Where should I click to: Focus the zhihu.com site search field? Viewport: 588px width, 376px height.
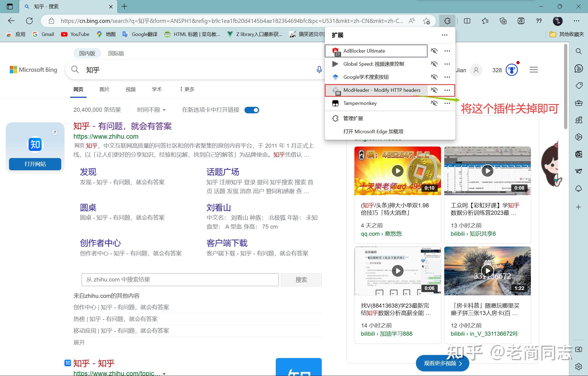[x=180, y=280]
